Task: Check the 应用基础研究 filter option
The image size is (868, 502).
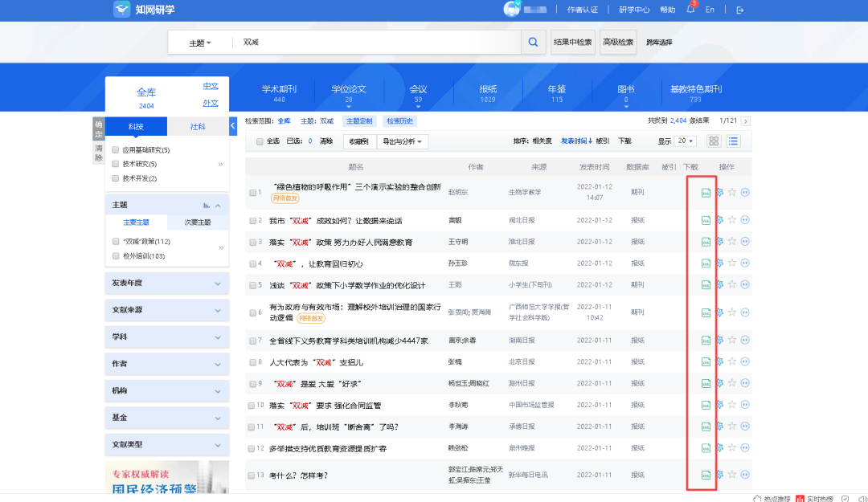Action: click(115, 148)
